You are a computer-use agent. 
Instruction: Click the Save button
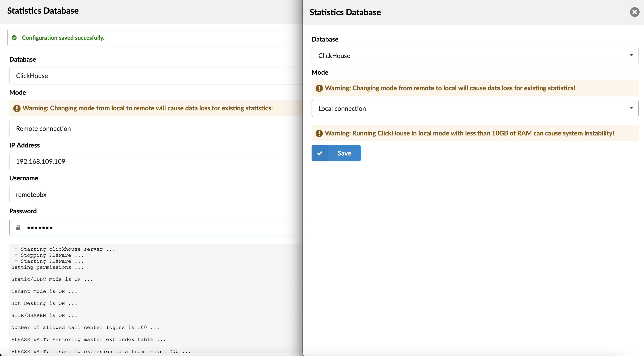(336, 153)
